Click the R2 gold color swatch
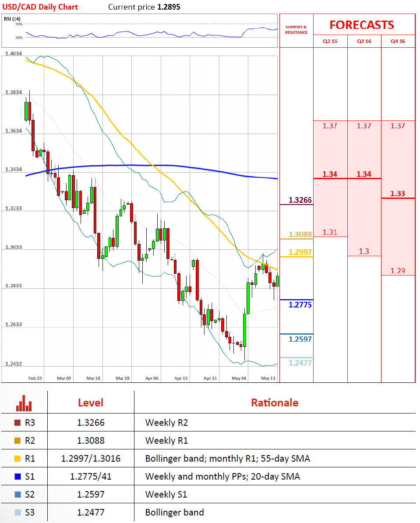This screenshot has width=420, height=523. click(18, 441)
